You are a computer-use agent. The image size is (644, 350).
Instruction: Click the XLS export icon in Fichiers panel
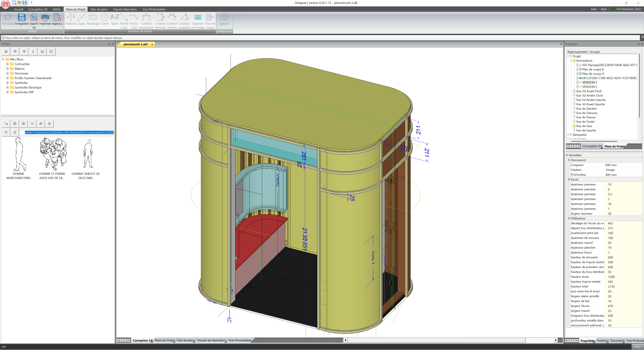(42, 51)
